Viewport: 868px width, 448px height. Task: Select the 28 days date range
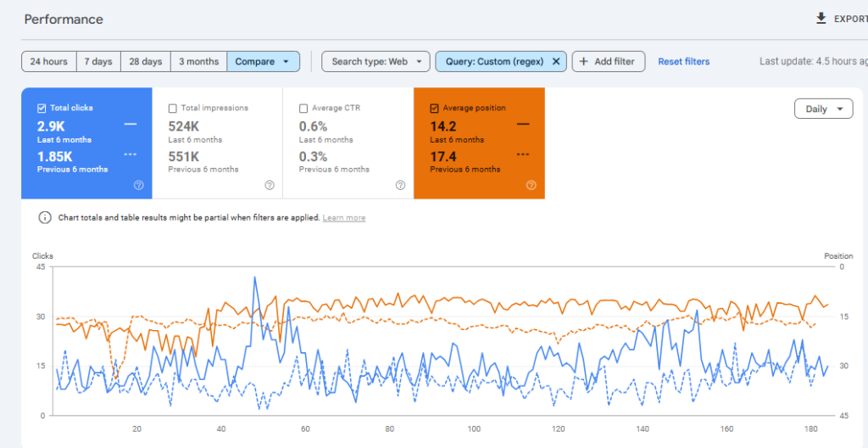click(x=145, y=61)
